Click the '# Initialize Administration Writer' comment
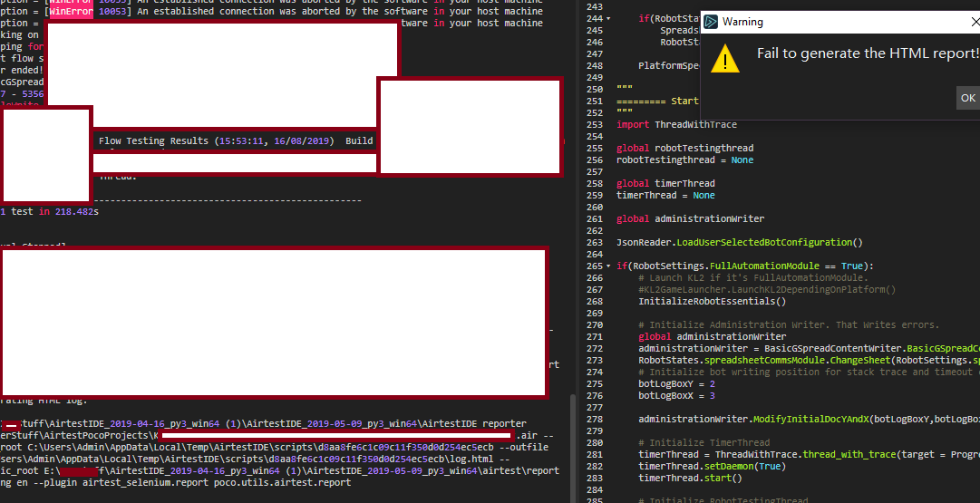Screen dimensions: 980x503 [x=788, y=325]
